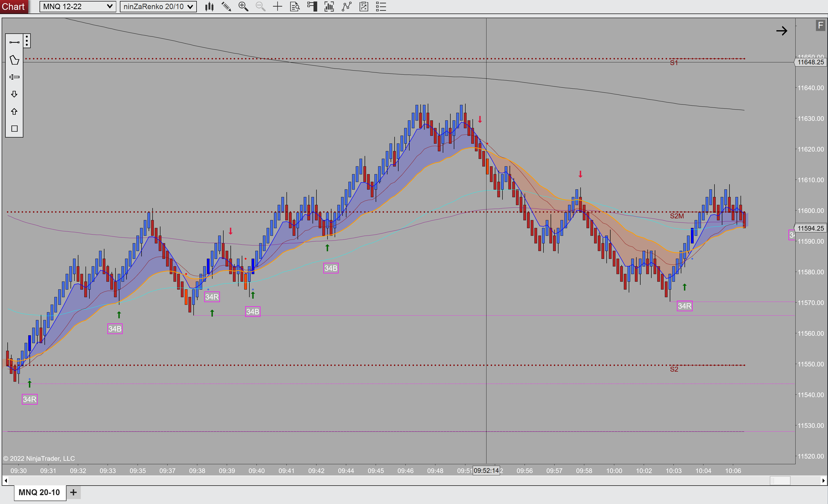Click the S2 pivot label
Screen dimensions: 828x504
[674, 369]
